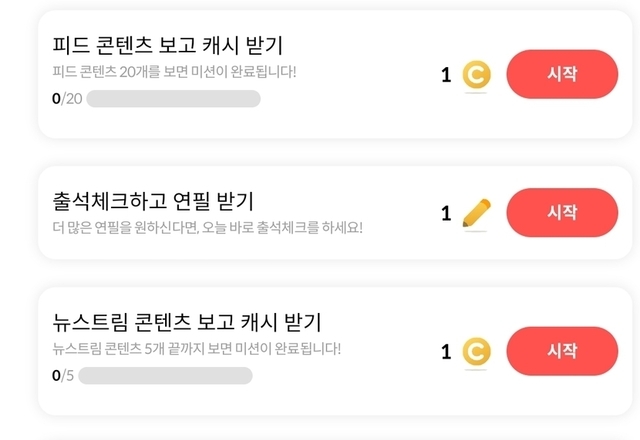Start the 출석체크하고 연필 받기 mission

562,212
